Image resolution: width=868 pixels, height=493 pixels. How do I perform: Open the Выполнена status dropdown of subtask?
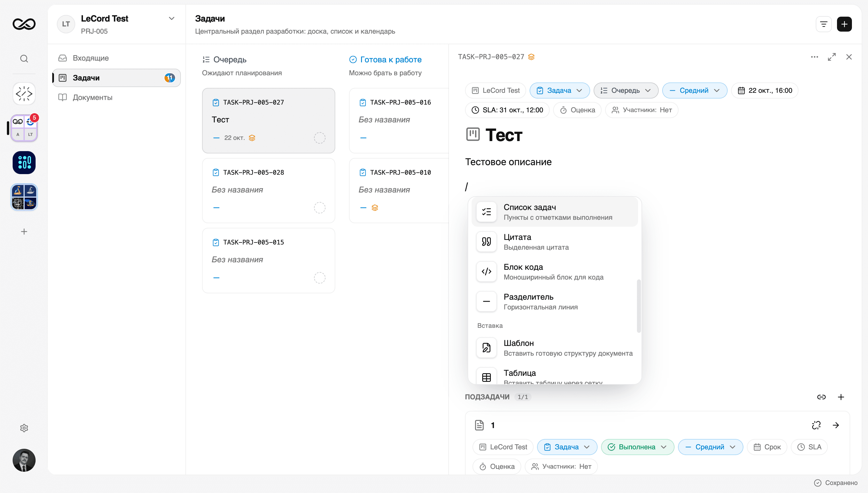638,447
